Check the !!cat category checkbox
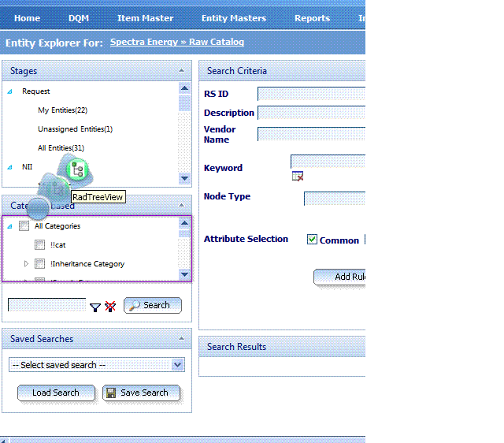504x443 pixels. (x=40, y=245)
